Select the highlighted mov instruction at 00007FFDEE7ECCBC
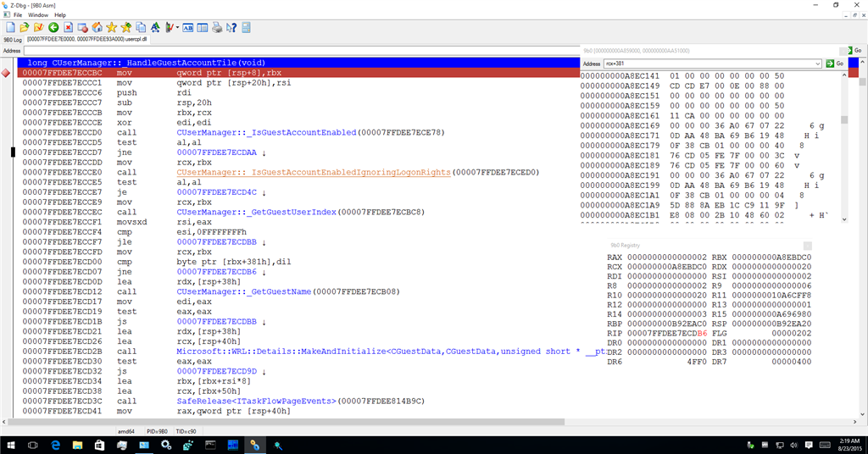The image size is (868, 454). (x=299, y=73)
